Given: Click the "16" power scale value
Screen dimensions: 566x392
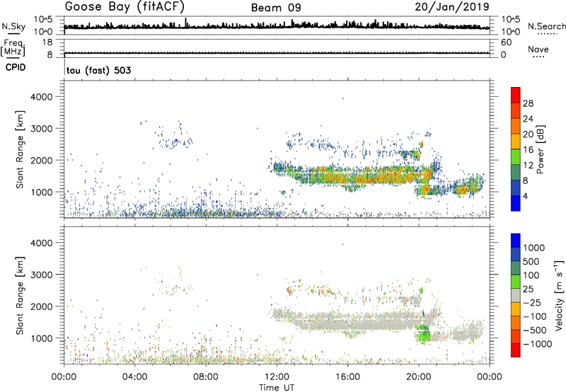Looking at the screenshot, I should point(528,150).
